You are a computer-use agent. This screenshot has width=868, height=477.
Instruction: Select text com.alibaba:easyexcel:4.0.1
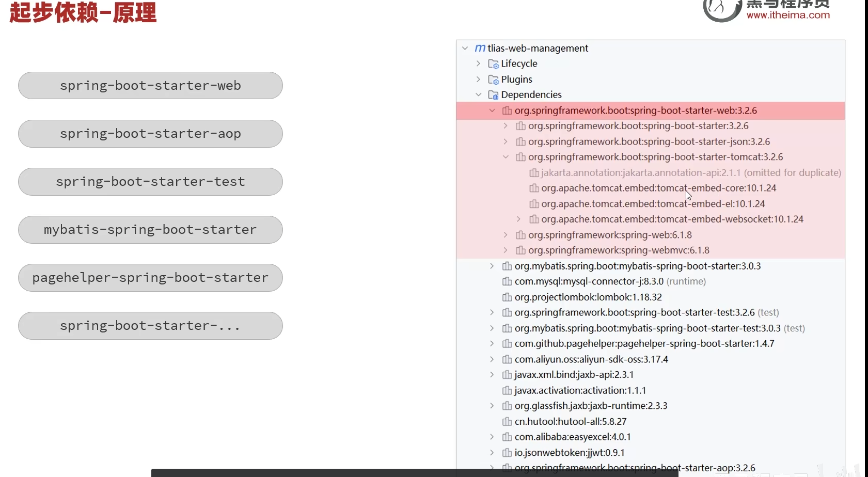click(x=573, y=437)
